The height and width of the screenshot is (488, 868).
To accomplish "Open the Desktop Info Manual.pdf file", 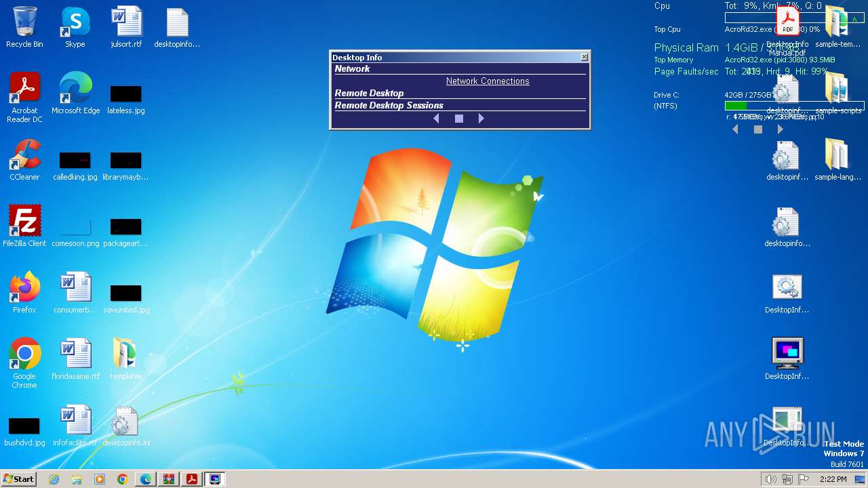I will coord(787,31).
